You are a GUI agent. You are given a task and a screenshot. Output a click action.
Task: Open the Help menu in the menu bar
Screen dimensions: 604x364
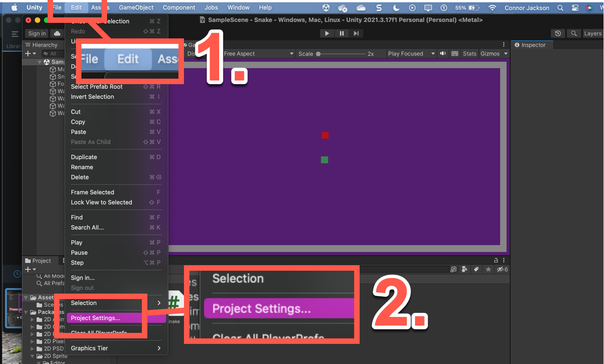click(265, 7)
